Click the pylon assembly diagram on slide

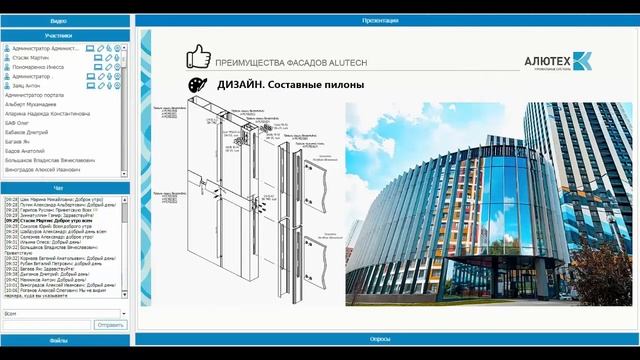coord(248,200)
